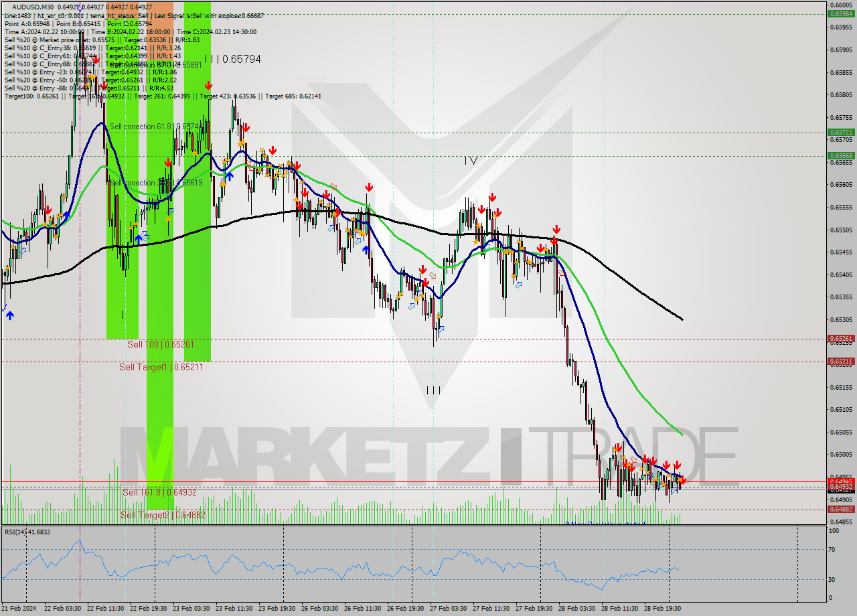Click the 0.65305 price axis label
Image resolution: width=857 pixels, height=616 pixels.
coord(841,319)
